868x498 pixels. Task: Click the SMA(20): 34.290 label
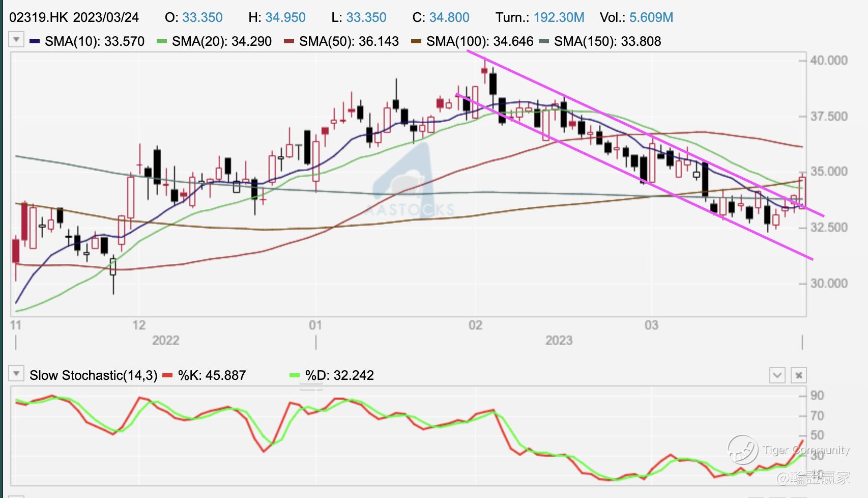pyautogui.click(x=222, y=41)
